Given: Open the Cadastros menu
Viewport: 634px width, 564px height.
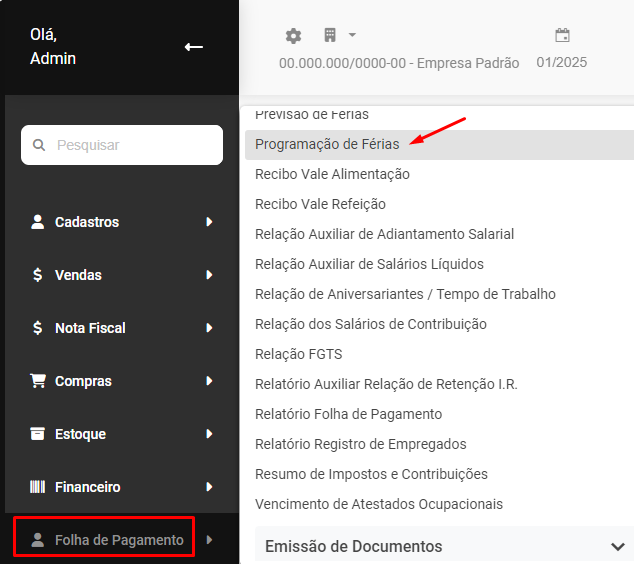Looking at the screenshot, I should coord(87,222).
